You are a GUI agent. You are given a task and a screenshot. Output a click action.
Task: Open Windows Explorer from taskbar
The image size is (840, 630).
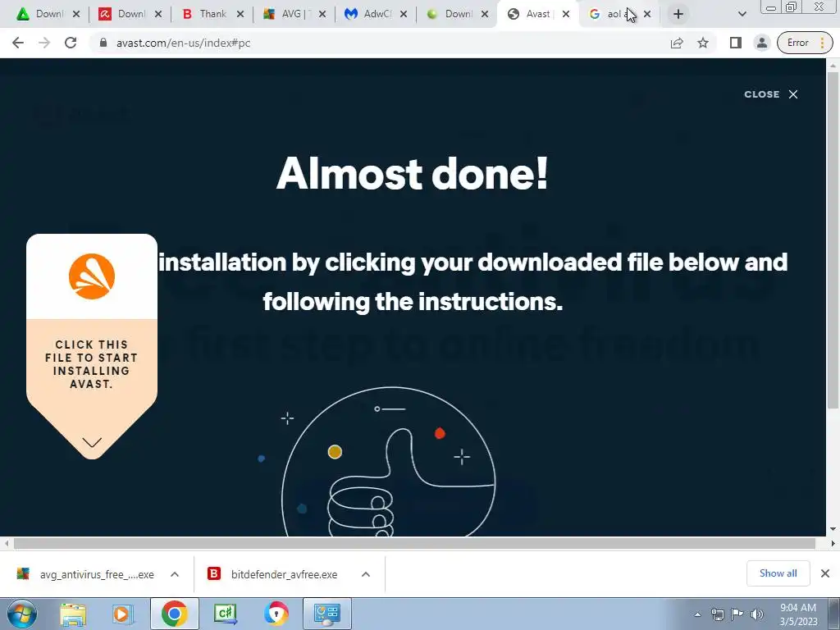(73, 614)
